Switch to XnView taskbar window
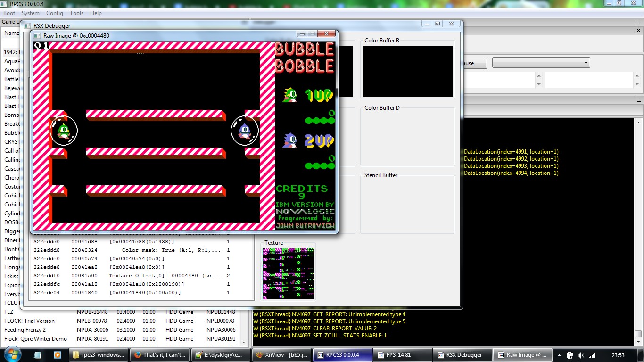The image size is (644, 362). coord(281,355)
